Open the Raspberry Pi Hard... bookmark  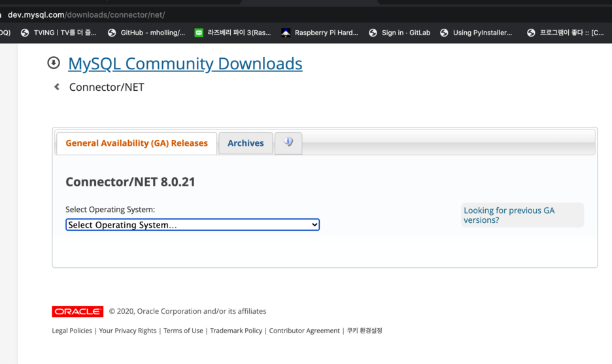[320, 33]
